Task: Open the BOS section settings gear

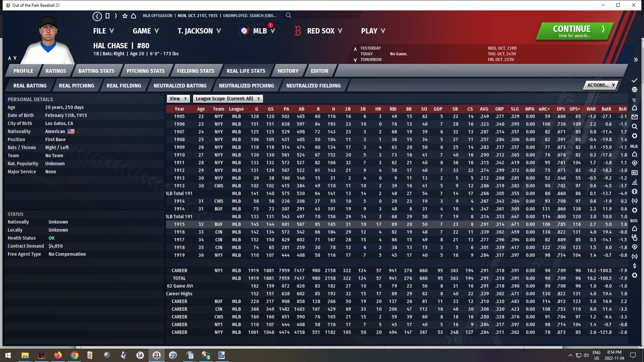Action: (634, 275)
